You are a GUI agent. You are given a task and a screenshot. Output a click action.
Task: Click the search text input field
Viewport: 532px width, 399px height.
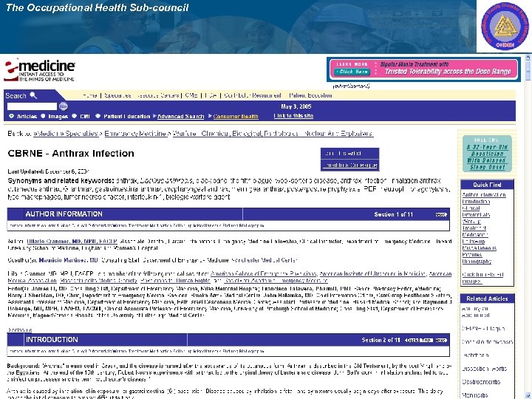(x=33, y=106)
